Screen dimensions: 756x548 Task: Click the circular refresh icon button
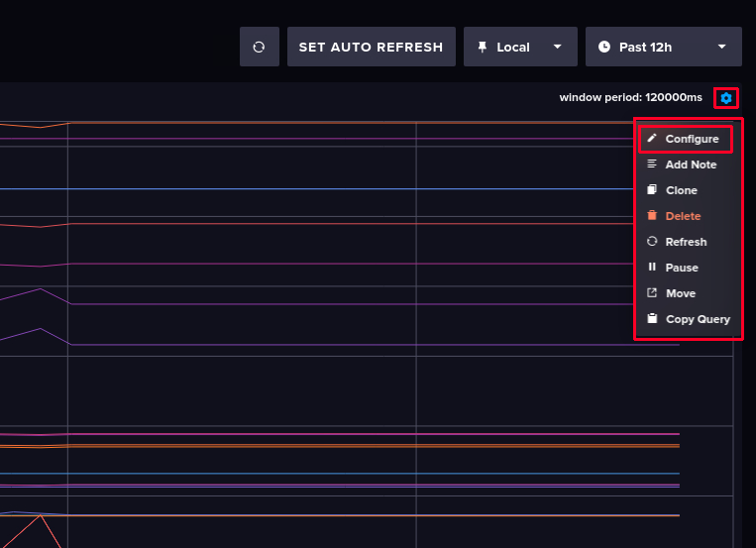coord(259,47)
